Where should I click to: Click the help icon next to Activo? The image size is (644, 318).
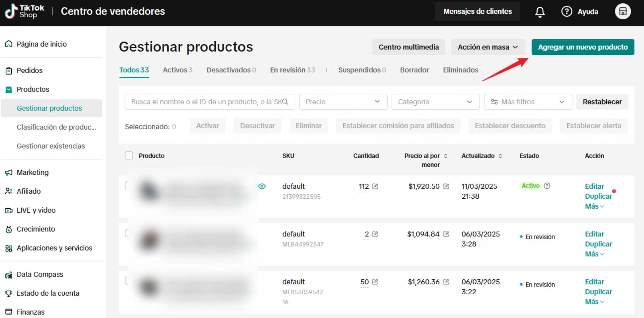[x=547, y=186]
